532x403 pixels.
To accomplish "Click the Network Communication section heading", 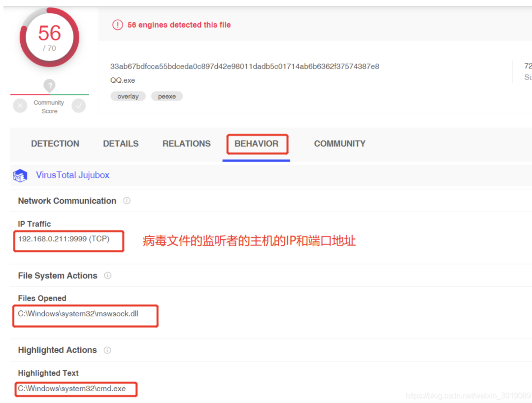I will tap(67, 201).
